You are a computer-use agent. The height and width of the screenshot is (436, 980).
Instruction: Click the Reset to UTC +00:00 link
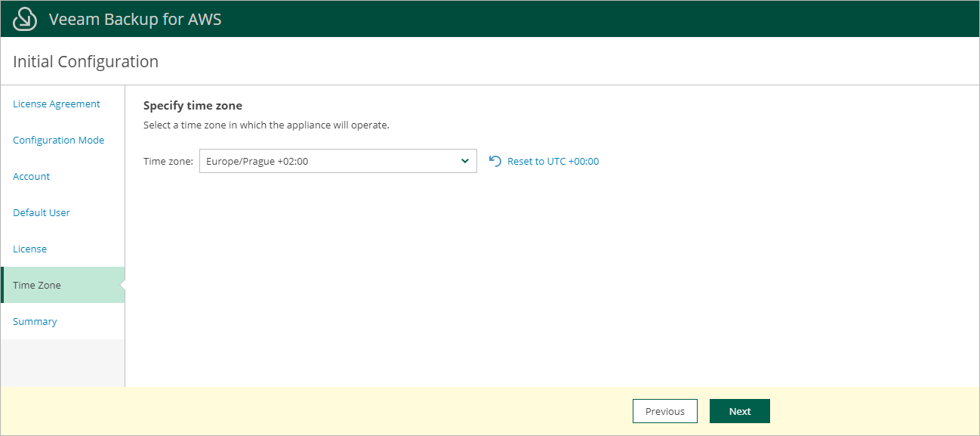(553, 161)
